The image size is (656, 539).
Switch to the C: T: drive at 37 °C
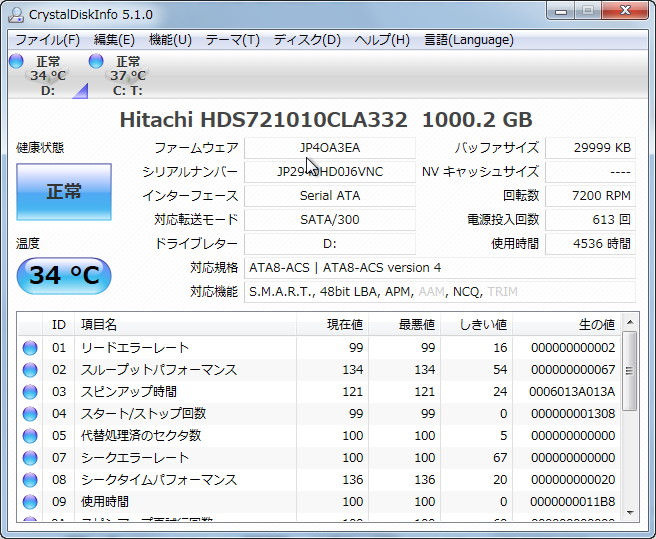(128, 76)
